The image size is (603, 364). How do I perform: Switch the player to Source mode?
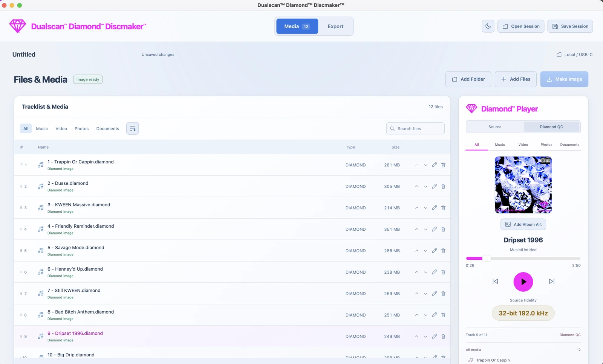pos(495,127)
